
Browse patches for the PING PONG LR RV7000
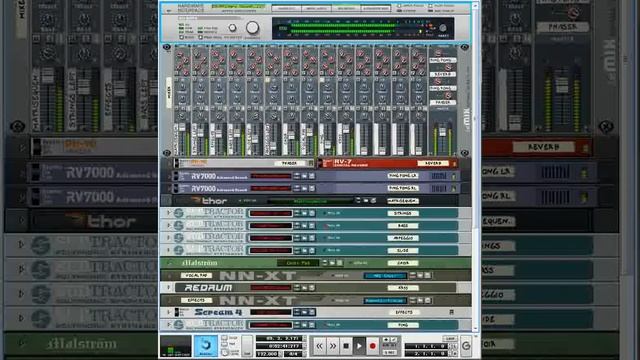tap(304, 176)
